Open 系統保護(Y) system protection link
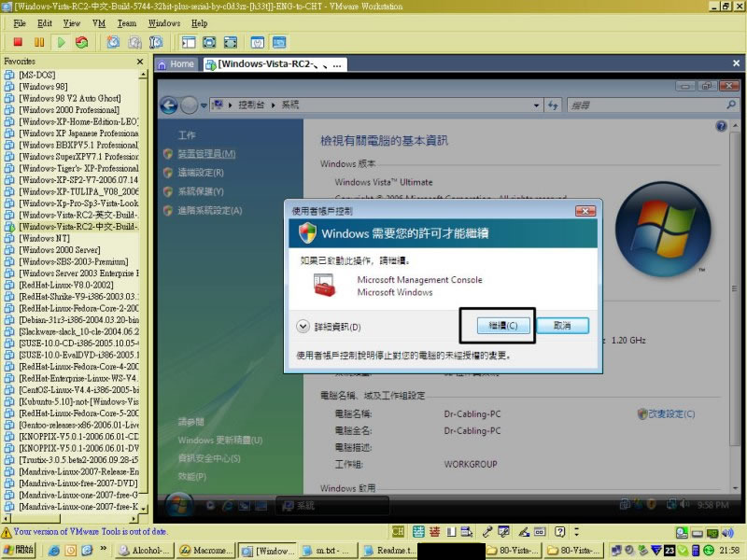This screenshot has width=747, height=560. [201, 191]
